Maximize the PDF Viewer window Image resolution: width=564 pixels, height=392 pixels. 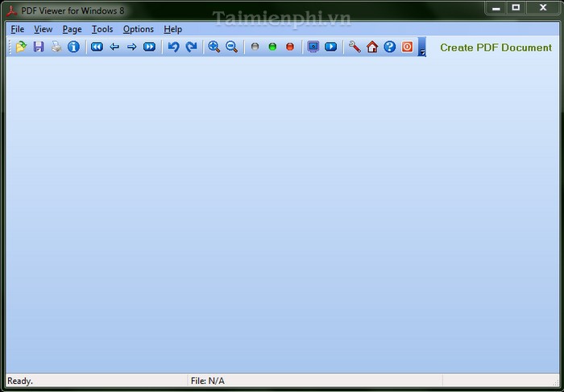tap(516, 8)
